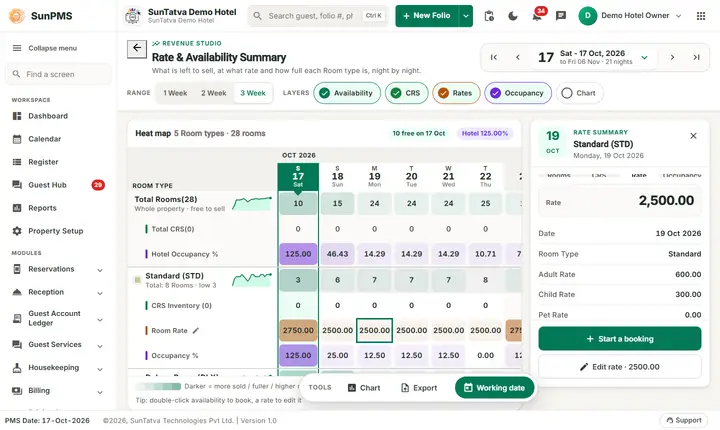
Task: Click the purple hotel occupancy 125.00 cell
Action: [x=298, y=254]
